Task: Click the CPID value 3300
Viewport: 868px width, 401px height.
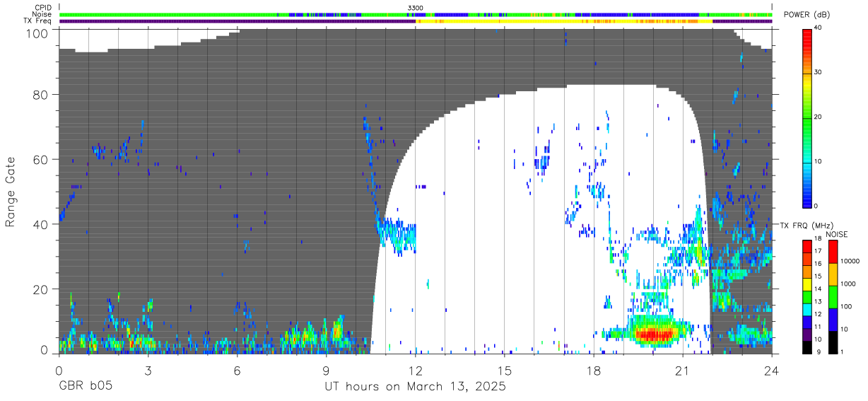Action: click(x=416, y=8)
